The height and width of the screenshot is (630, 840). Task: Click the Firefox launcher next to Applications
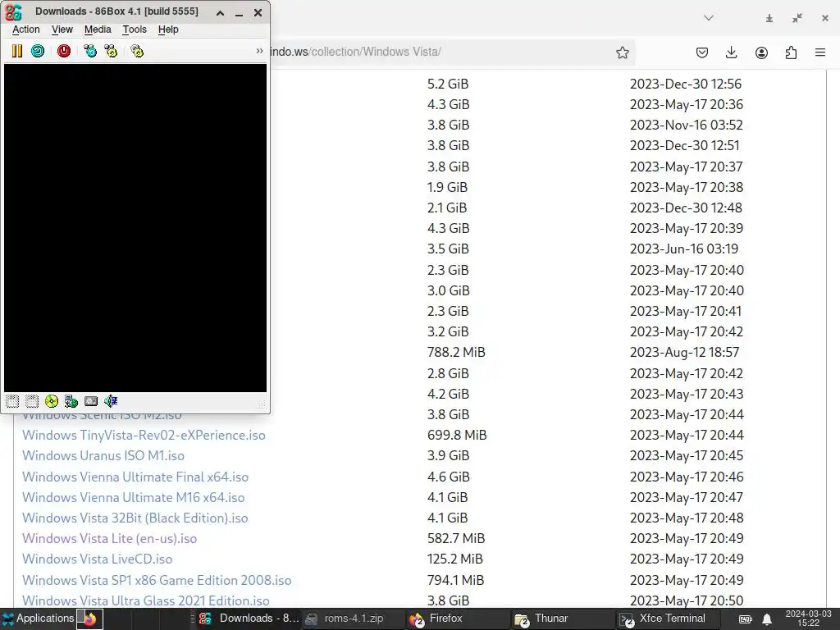[90, 619]
